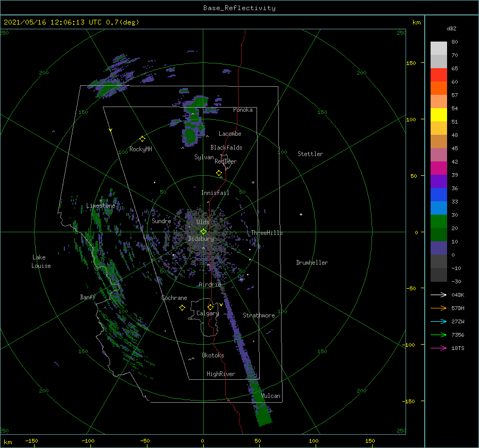479x448 pixels.
Task: Click the Blackfalds label
Action: (x=226, y=148)
